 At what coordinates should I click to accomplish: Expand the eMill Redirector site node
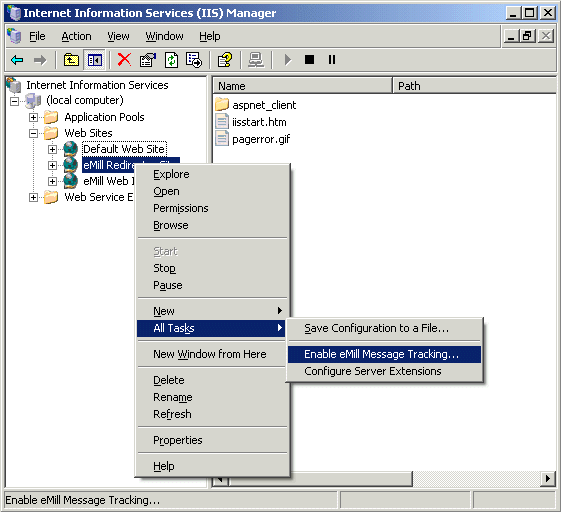pyautogui.click(x=52, y=165)
